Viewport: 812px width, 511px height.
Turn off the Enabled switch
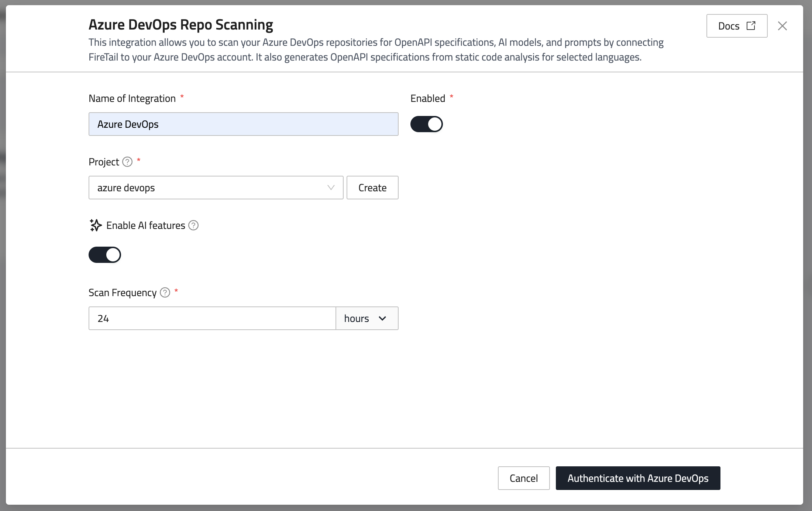click(426, 124)
